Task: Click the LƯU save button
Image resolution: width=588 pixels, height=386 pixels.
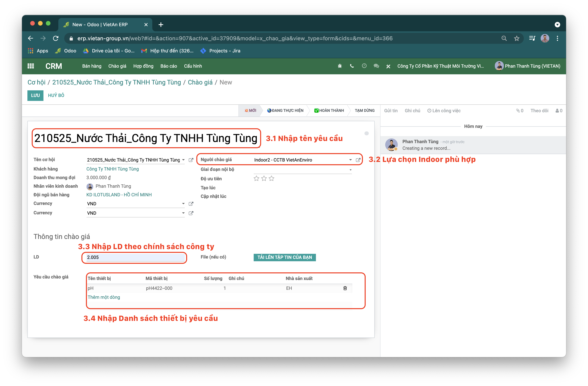Action: pos(35,95)
